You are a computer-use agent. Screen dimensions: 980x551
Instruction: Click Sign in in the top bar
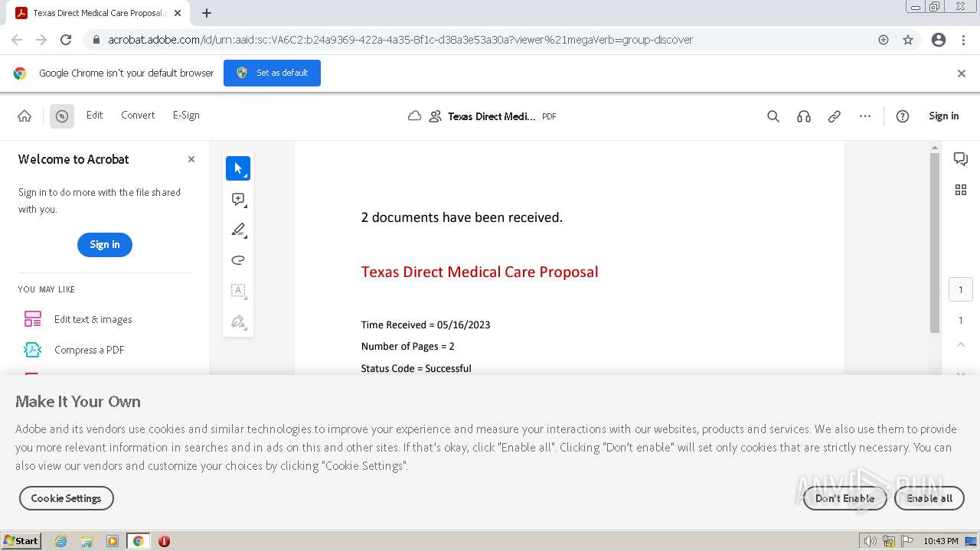(943, 116)
